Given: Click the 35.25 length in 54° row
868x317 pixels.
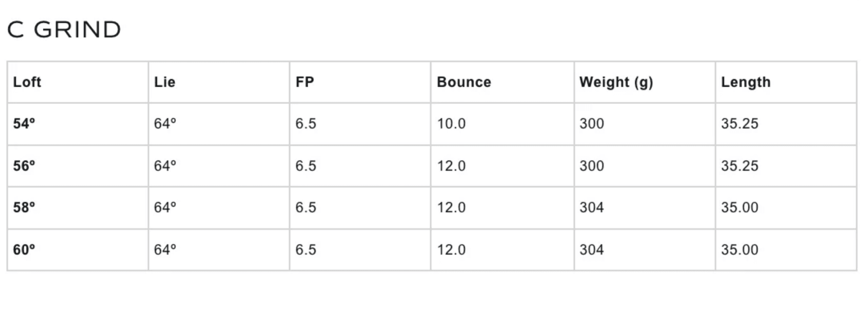Looking at the screenshot, I should [739, 124].
